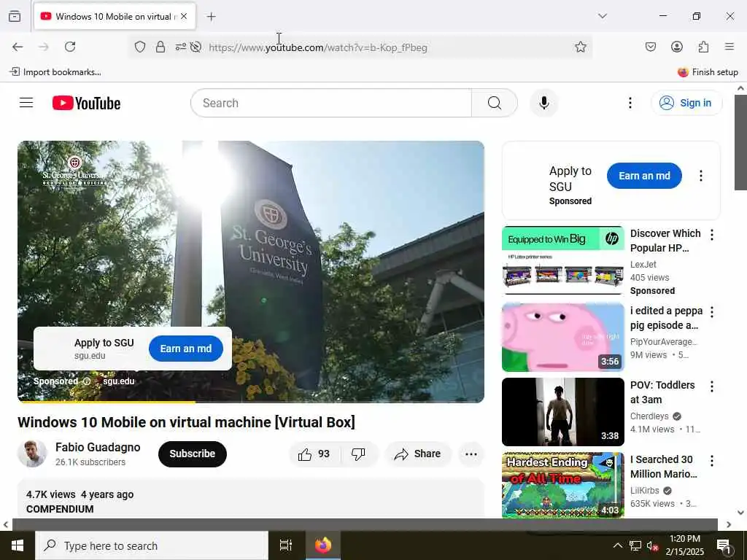The width and height of the screenshot is (747, 560).
Task: Open peppa pig episode thumbnail
Action: (562, 337)
